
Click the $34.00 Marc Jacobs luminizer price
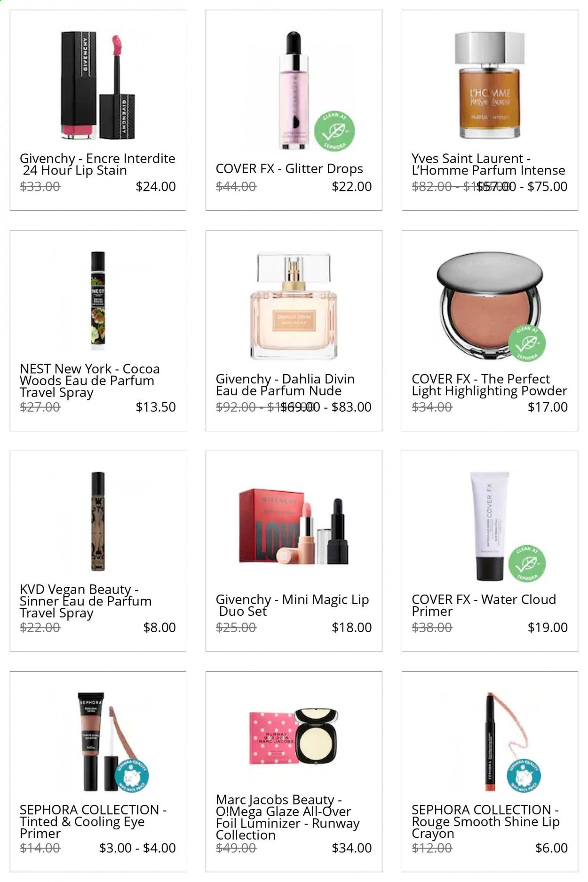click(x=352, y=848)
